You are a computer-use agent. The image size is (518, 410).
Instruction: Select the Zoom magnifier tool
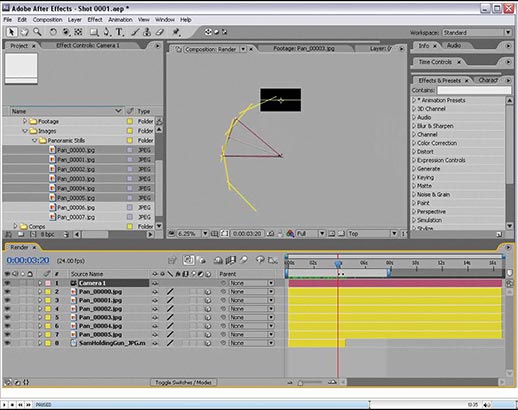tap(37, 32)
